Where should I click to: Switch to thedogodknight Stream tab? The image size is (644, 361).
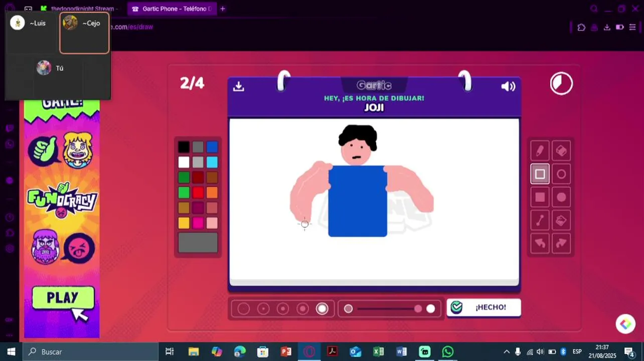80,9
